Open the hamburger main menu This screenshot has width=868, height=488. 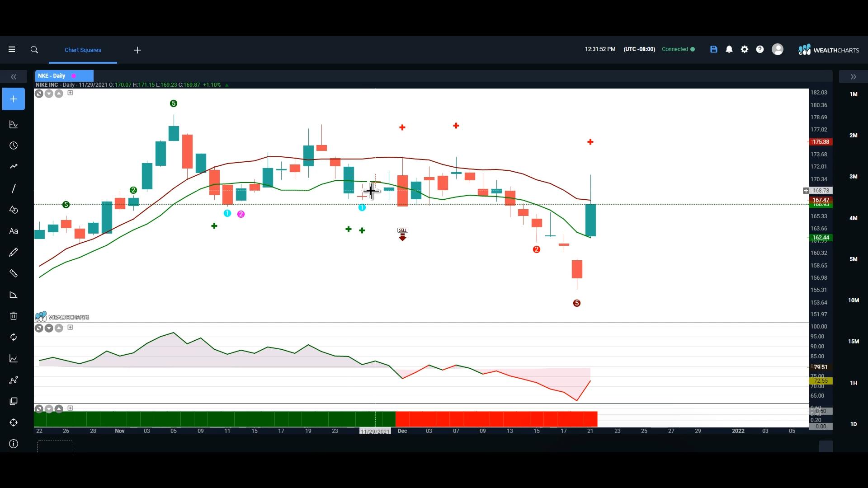tap(12, 50)
